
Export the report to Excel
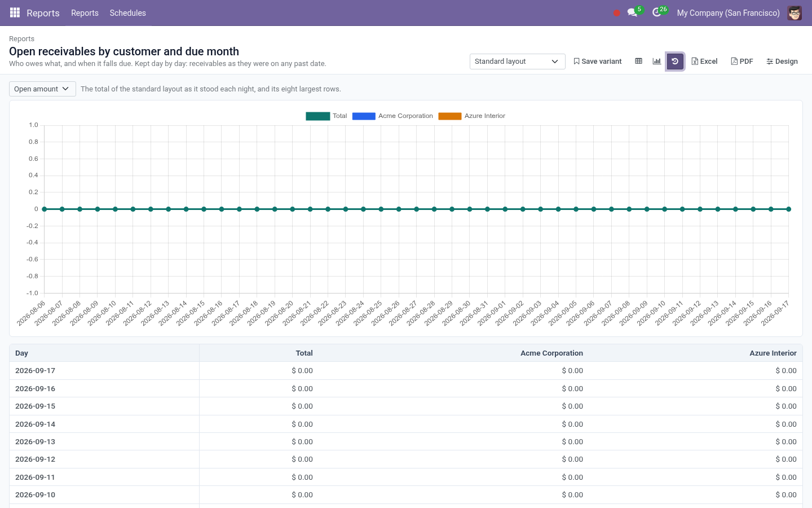(704, 61)
